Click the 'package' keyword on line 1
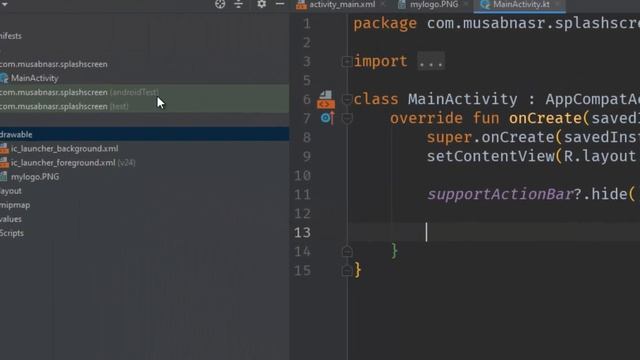 pos(385,24)
